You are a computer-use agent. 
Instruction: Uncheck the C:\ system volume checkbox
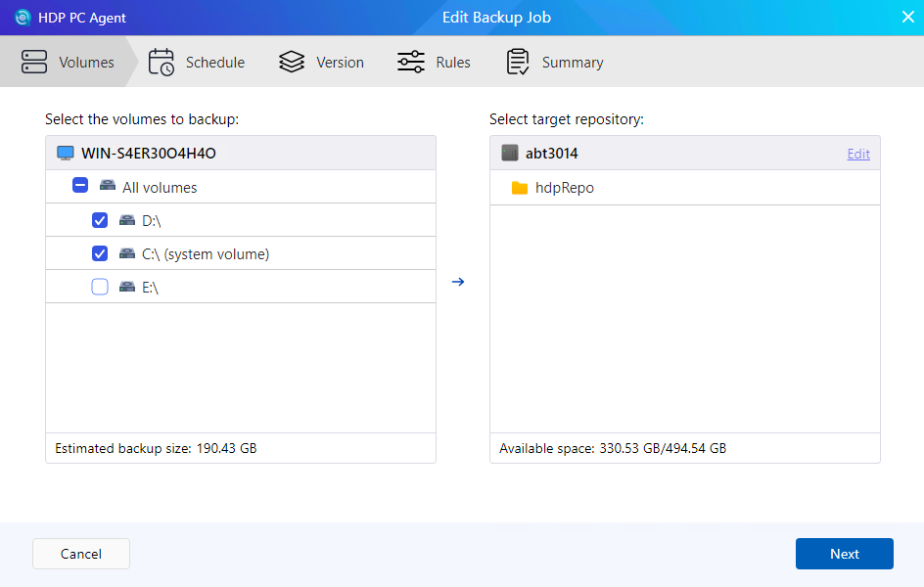tap(100, 253)
